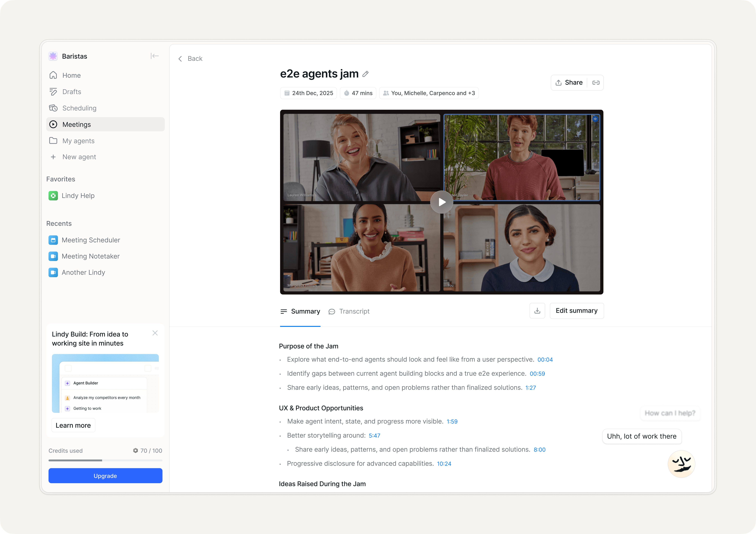
Task: Open Meeting Notetaker recent agent
Action: click(105, 256)
